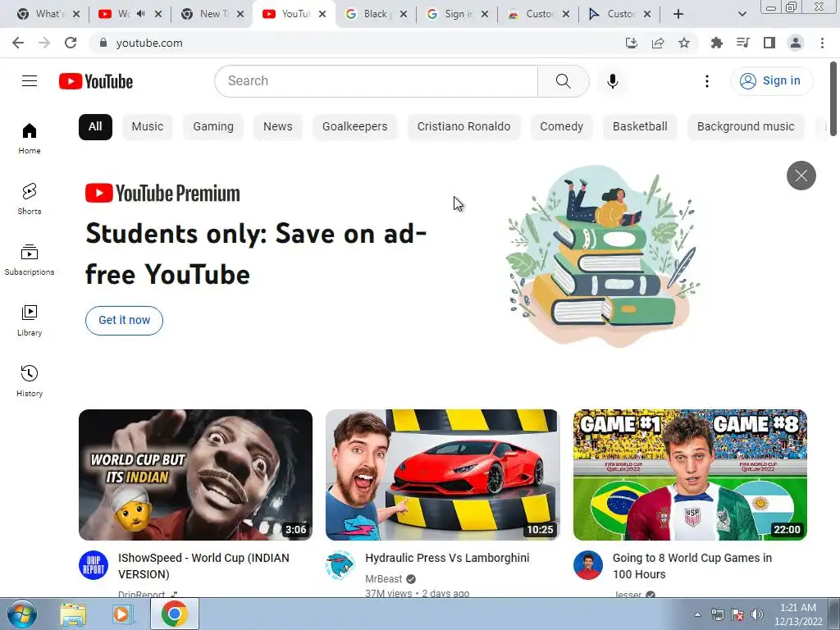Open the Windows Start menu

tap(22, 614)
